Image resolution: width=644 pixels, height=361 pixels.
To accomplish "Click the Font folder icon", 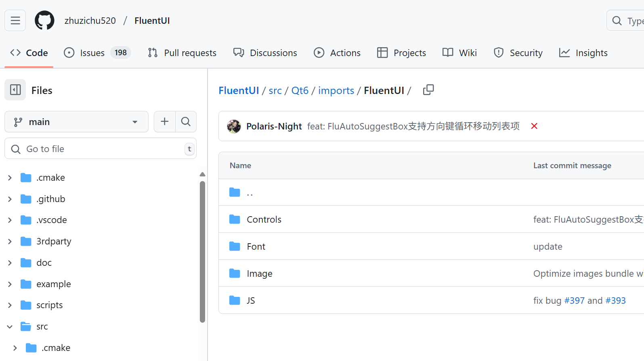I will coord(235,246).
